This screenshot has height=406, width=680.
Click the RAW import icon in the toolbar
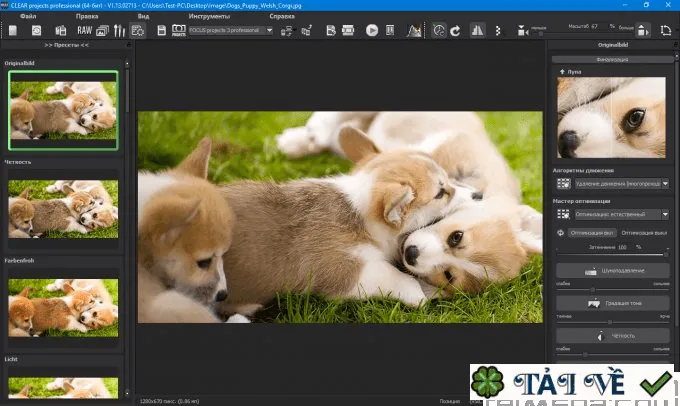click(x=85, y=30)
